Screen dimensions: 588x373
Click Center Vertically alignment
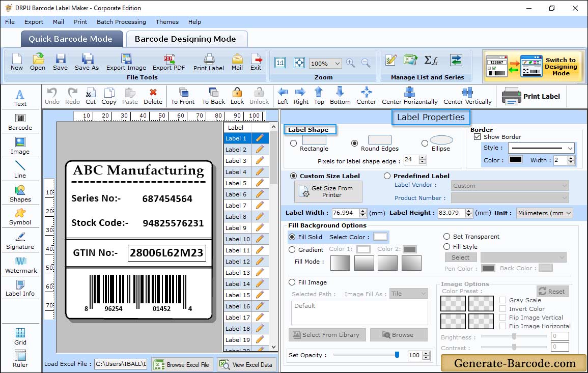pyautogui.click(x=467, y=96)
